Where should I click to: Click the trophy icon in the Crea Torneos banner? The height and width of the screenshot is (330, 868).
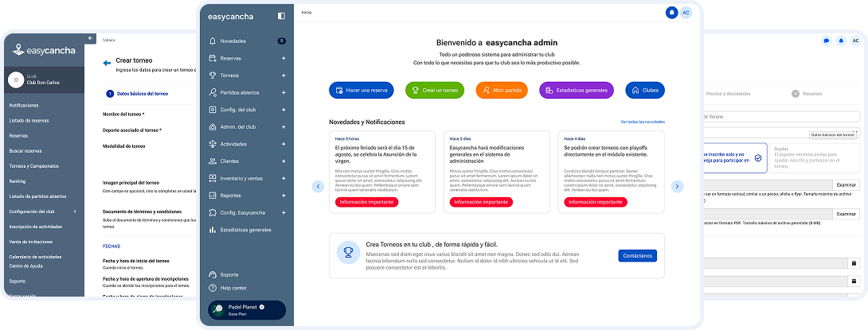[x=348, y=252]
